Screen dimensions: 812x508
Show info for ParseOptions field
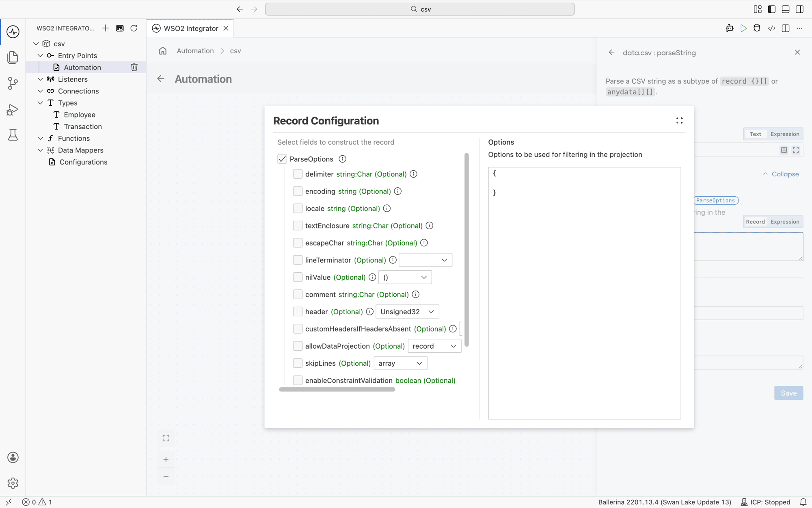coord(342,159)
